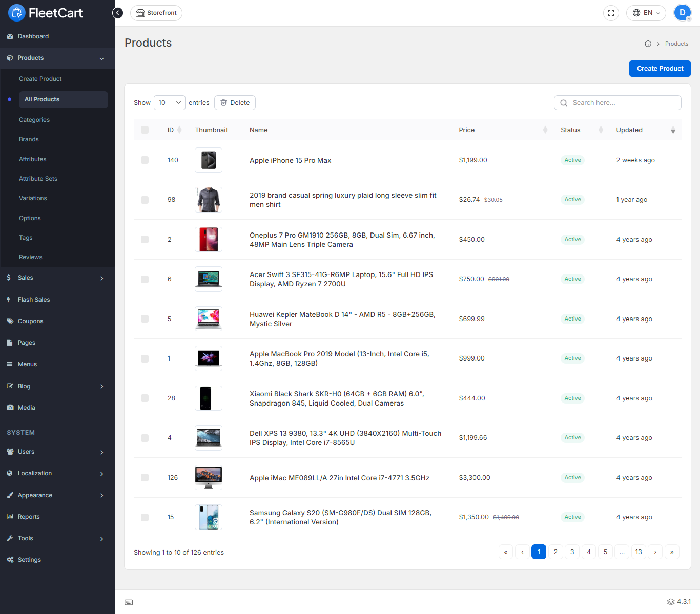700x614 pixels.
Task: Click the Appearance brush icon in sidebar
Action: point(10,495)
